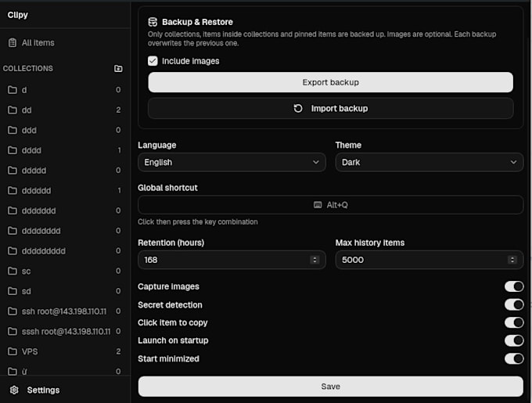Screen dimensions: 532x403
Task: Open the Settings page in the sidebar
Action: click(65, 390)
